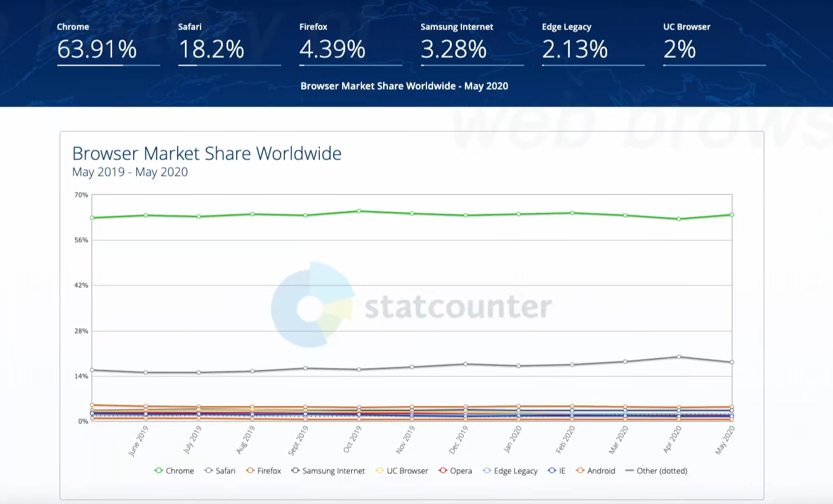833x504 pixels.
Task: Click the Safari data point at Dec 2019
Action: 466,364
